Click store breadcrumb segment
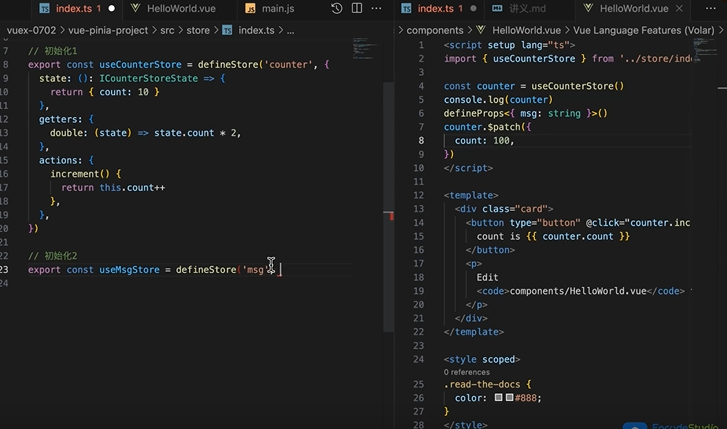Viewport: 727px width, 429px height. (198, 30)
